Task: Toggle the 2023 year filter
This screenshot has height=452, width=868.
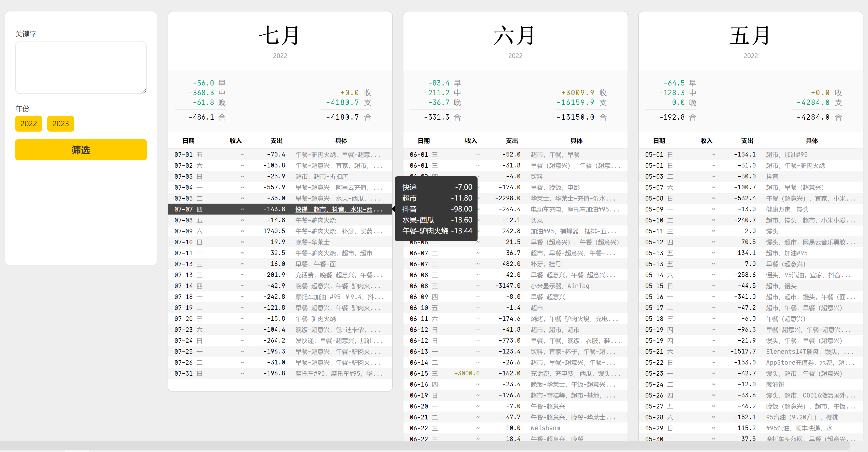Action: (60, 124)
